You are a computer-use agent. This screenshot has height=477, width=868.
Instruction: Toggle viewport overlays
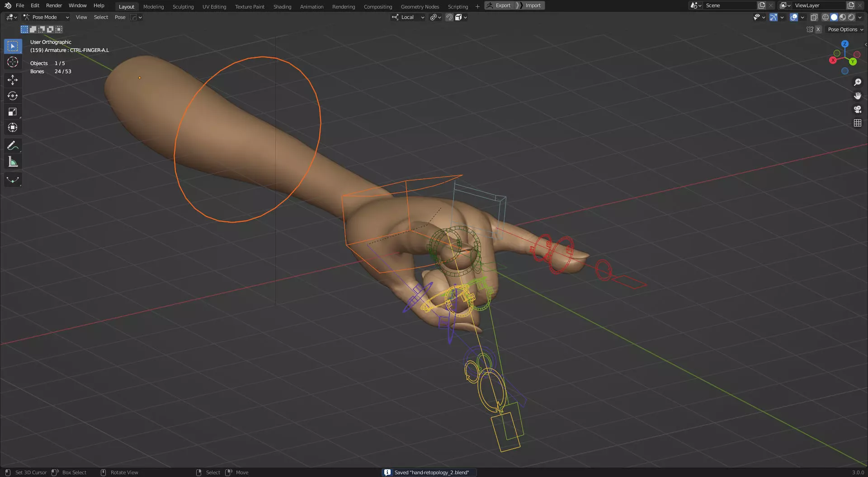[794, 17]
